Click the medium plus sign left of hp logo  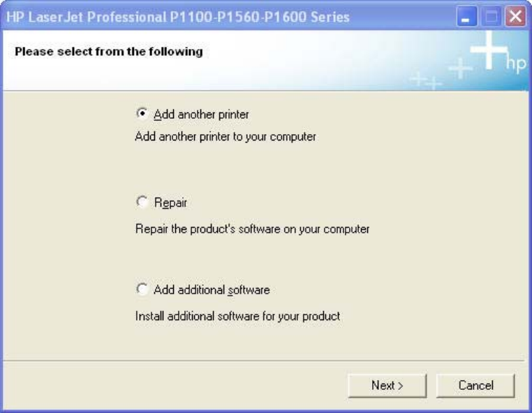(459, 68)
